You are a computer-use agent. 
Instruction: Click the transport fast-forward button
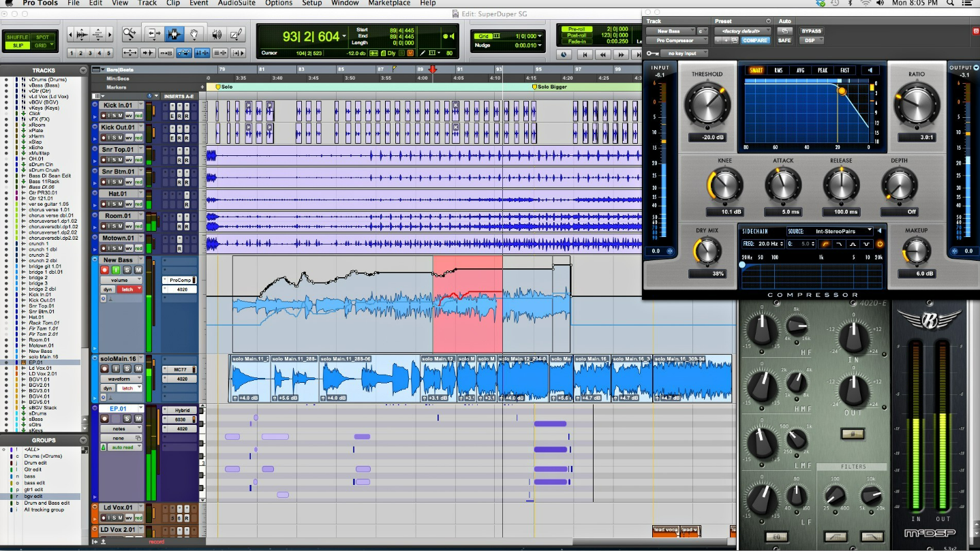pyautogui.click(x=621, y=54)
